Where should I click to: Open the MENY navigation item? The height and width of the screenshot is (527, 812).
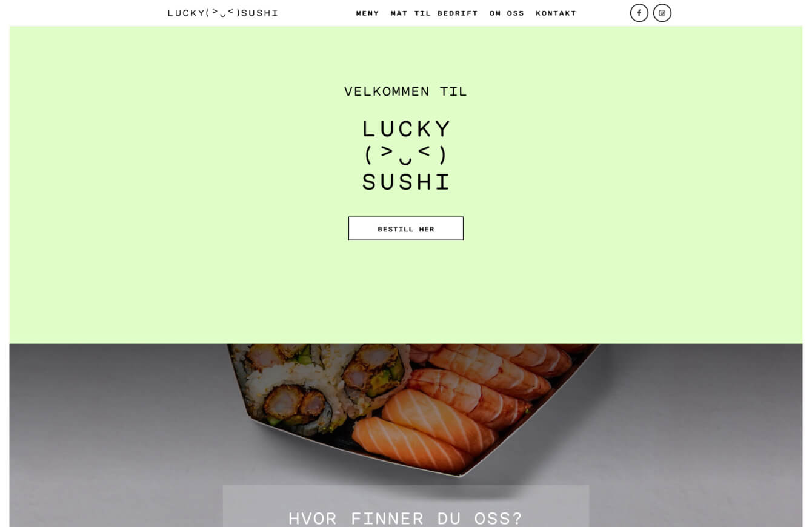pyautogui.click(x=367, y=13)
